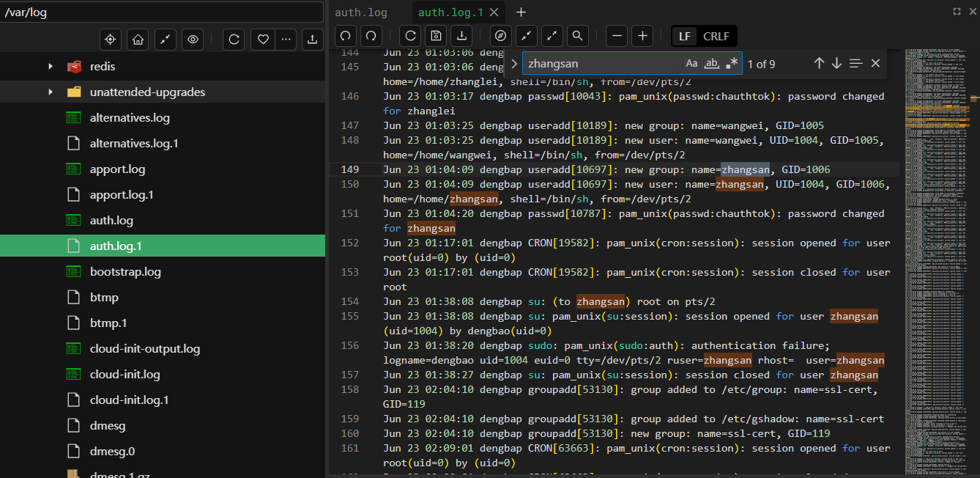The height and width of the screenshot is (478, 980).
Task: Click the upload icon in file panel
Action: pyautogui.click(x=312, y=40)
